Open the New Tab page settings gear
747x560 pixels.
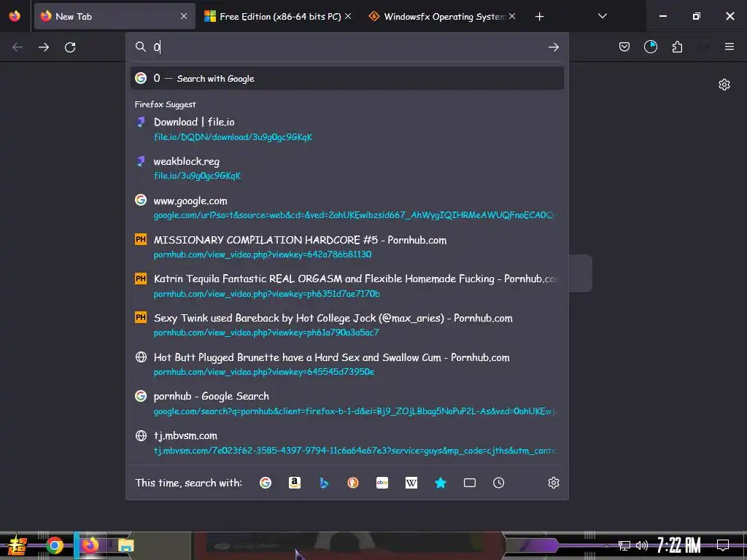coord(724,85)
